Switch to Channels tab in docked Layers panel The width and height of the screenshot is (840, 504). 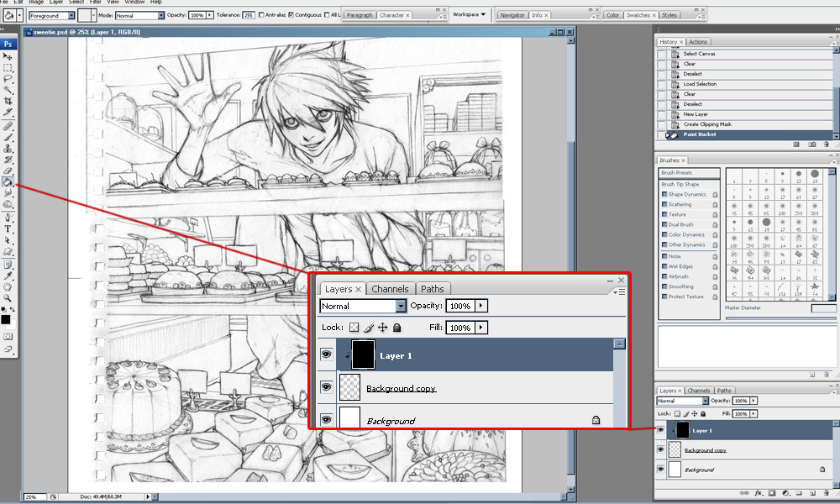[698, 391]
